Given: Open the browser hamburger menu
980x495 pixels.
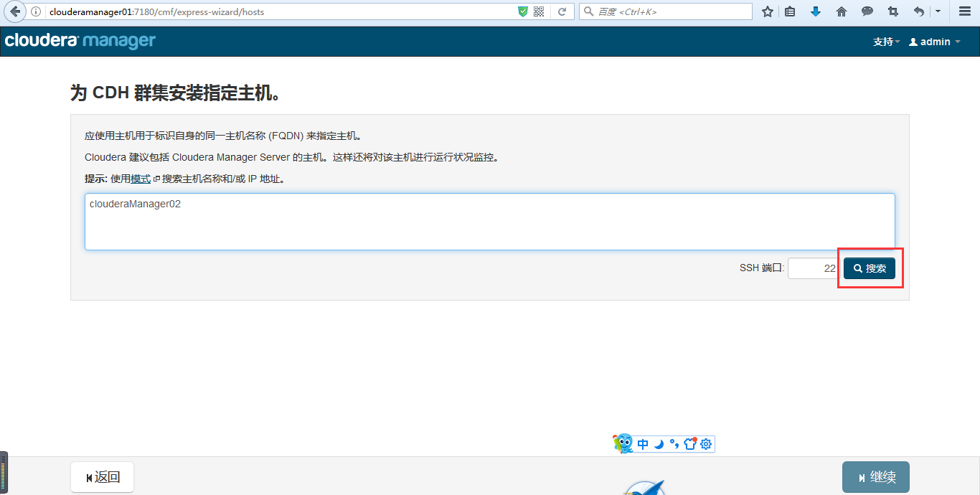Looking at the screenshot, I should [x=965, y=11].
